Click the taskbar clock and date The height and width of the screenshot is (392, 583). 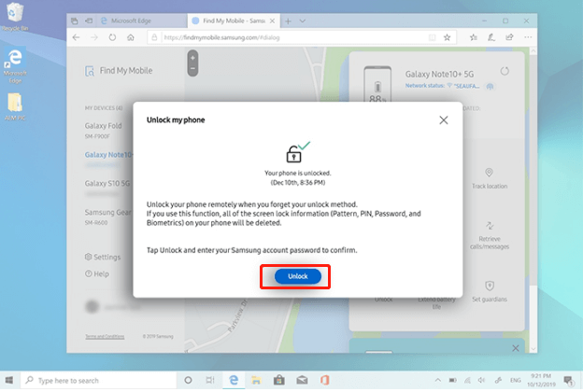[x=541, y=380]
